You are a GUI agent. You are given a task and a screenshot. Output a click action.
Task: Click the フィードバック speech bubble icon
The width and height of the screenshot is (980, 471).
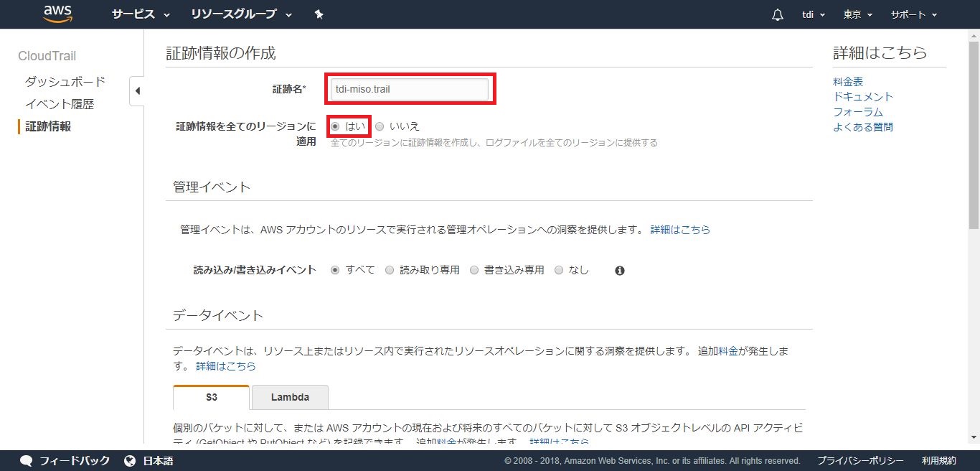point(27,460)
